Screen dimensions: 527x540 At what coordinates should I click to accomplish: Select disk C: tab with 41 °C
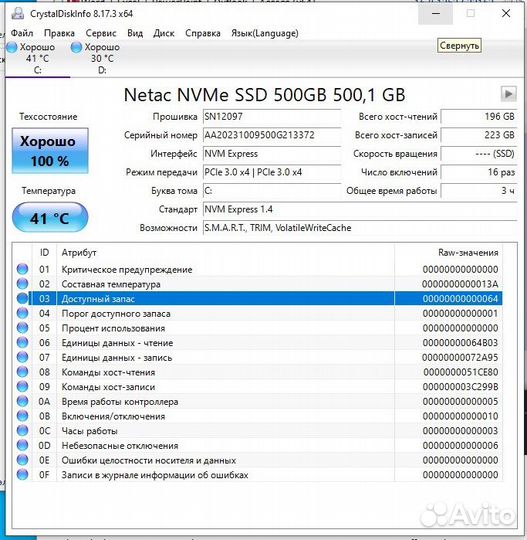[37, 59]
